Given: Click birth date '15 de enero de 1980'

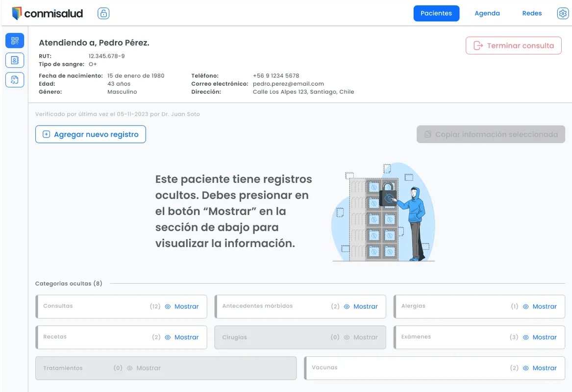Looking at the screenshot, I should click(x=136, y=76).
